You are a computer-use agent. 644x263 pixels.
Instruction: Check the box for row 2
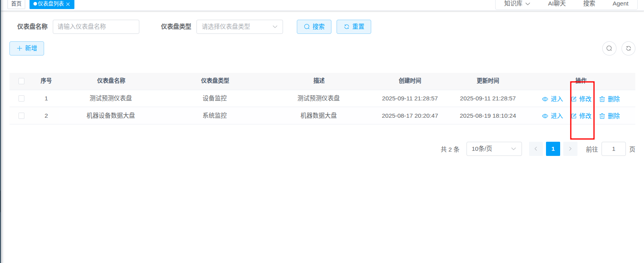[x=21, y=116]
